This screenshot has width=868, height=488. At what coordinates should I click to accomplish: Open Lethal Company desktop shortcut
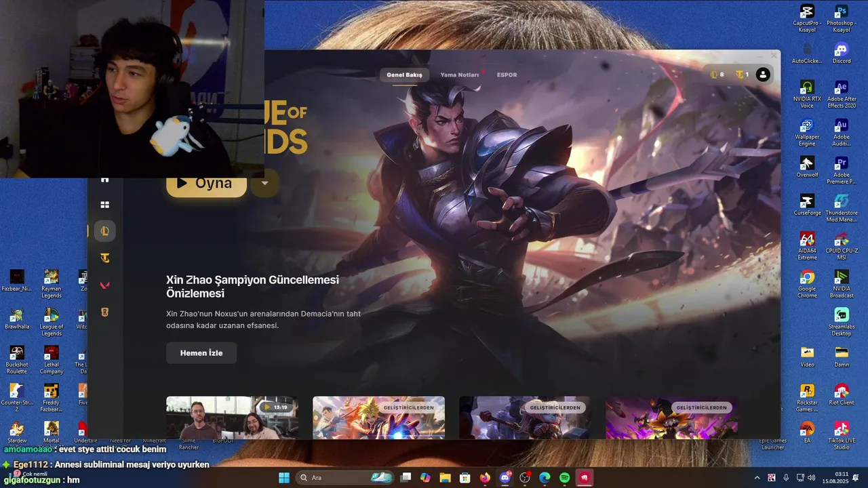click(x=51, y=360)
